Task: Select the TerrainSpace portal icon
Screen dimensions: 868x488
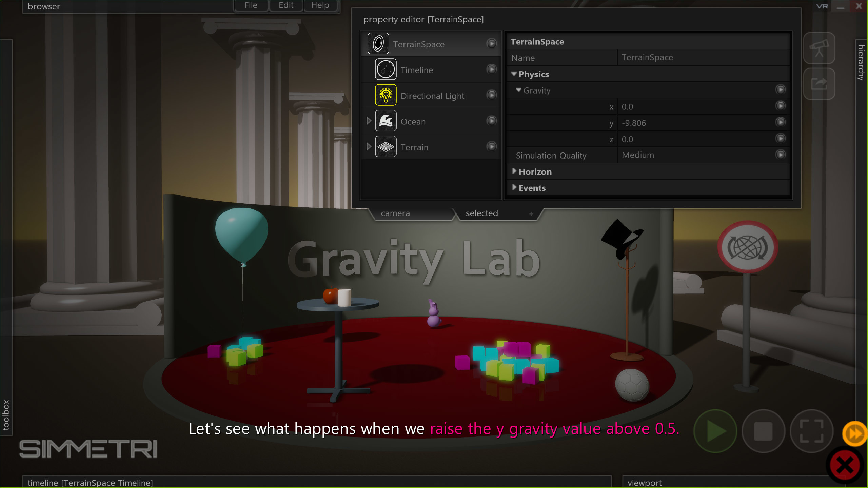Action: pos(378,43)
